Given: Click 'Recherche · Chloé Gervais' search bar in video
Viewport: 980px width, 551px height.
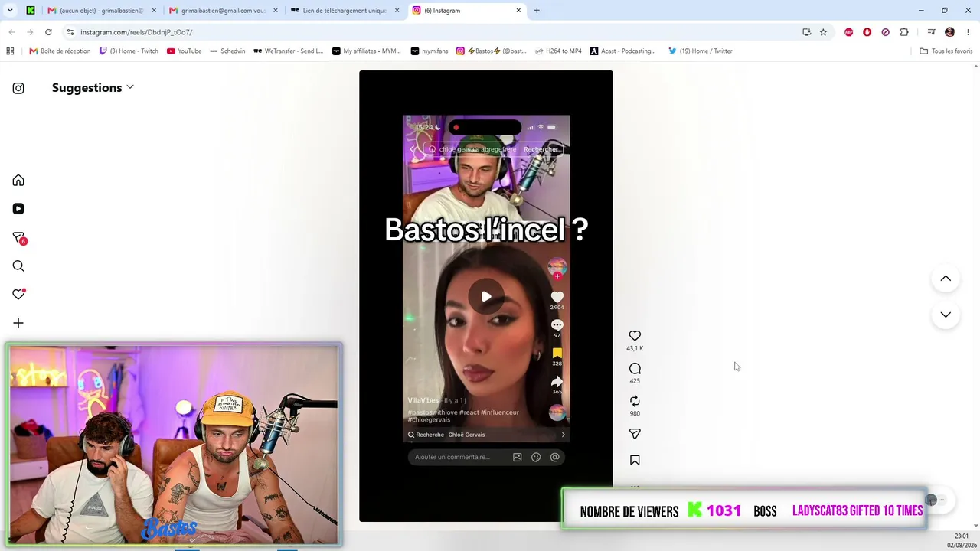Looking at the screenshot, I should click(487, 435).
